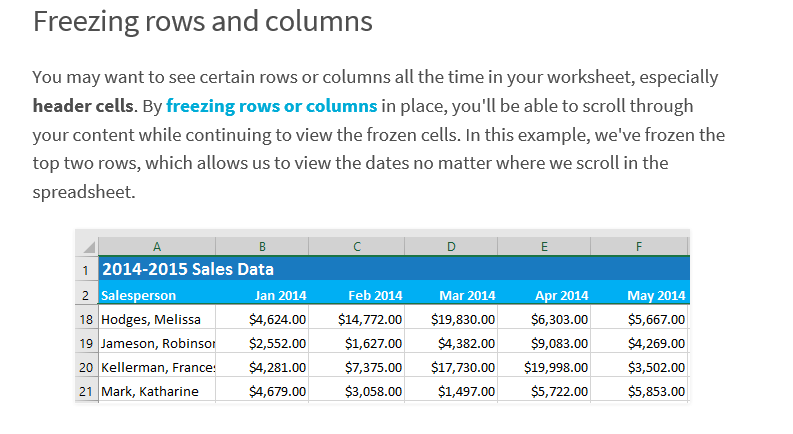Select row 1 header
The image size is (793, 434).
pyautogui.click(x=86, y=269)
